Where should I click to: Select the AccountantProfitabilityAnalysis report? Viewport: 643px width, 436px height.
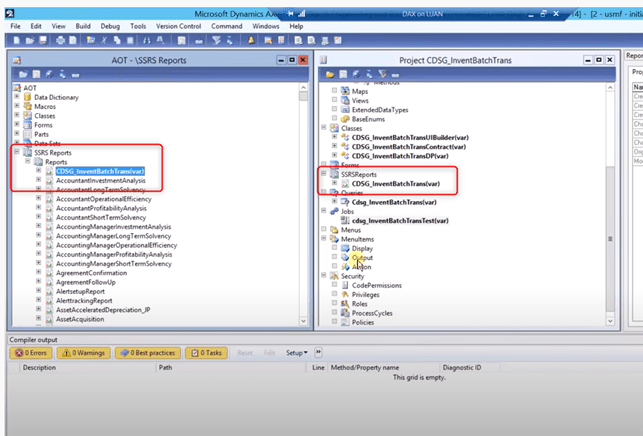[x=101, y=208]
